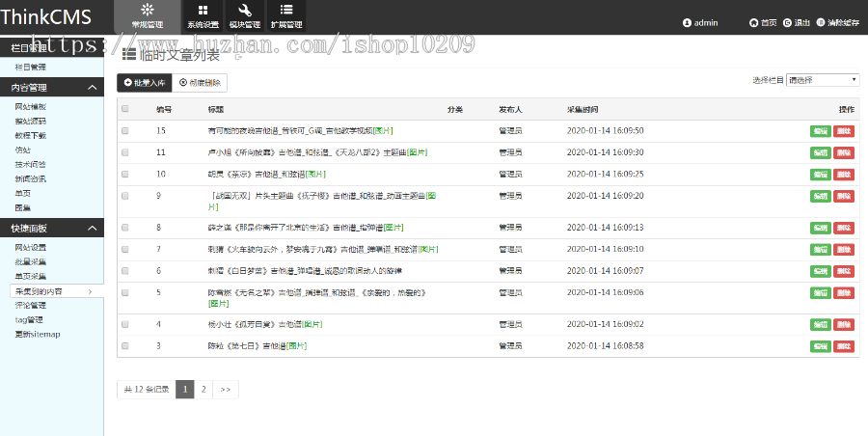This screenshot has width=868, height=436.
Task: Click current pagination page 1
Action: (185, 390)
